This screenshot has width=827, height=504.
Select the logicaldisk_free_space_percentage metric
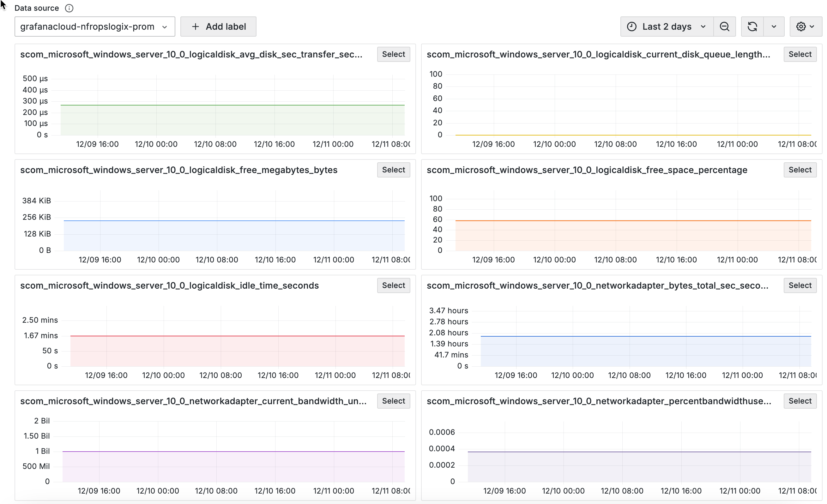800,170
